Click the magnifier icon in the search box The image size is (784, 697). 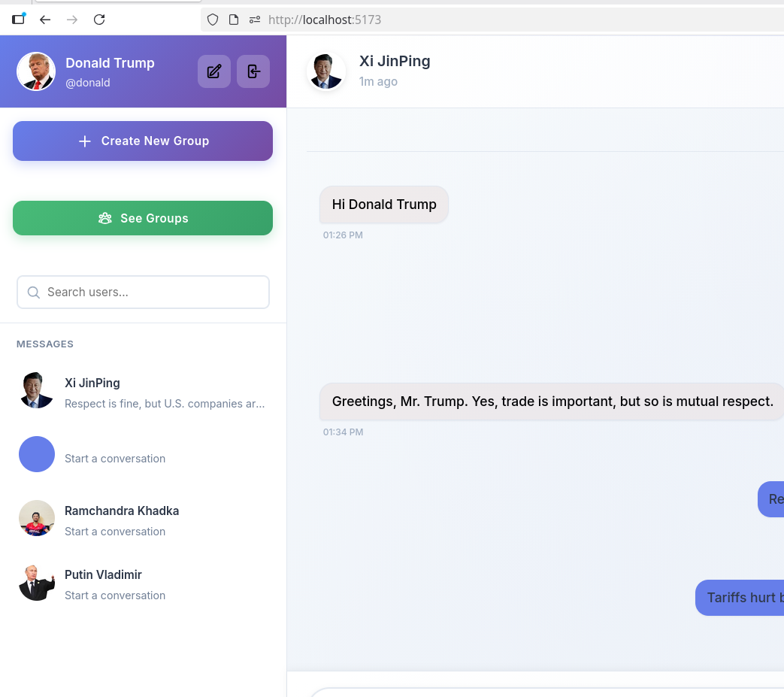point(33,292)
